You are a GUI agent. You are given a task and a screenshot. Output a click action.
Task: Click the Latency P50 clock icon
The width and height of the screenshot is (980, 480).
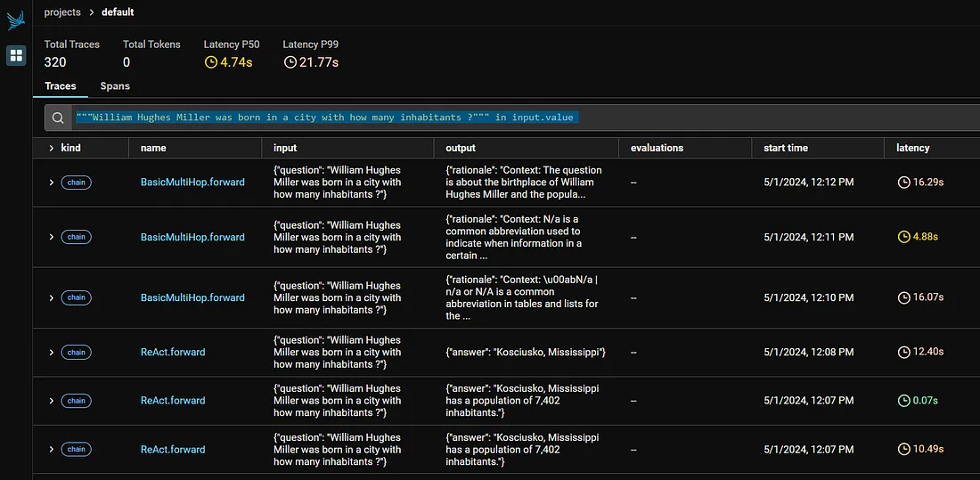[x=210, y=61]
